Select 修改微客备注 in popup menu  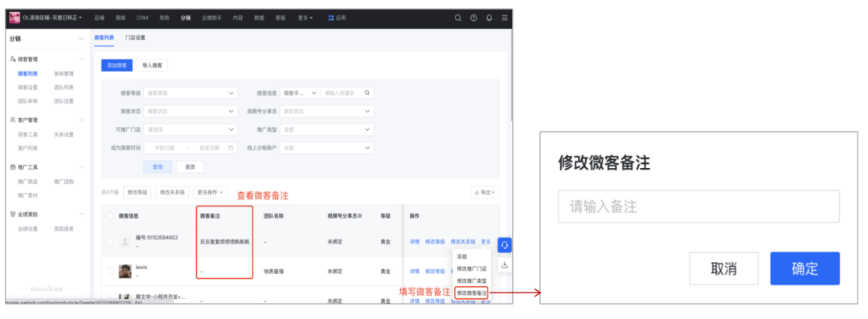(472, 292)
